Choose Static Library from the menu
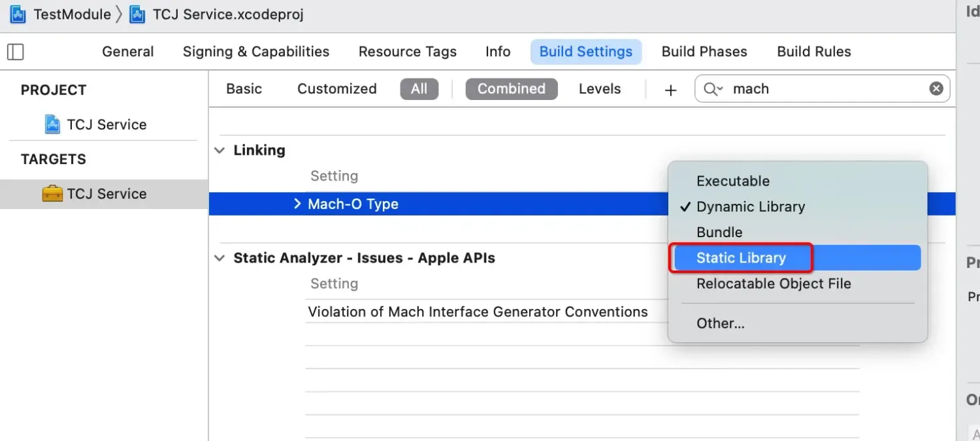Viewport: 980px width, 441px height. point(741,258)
